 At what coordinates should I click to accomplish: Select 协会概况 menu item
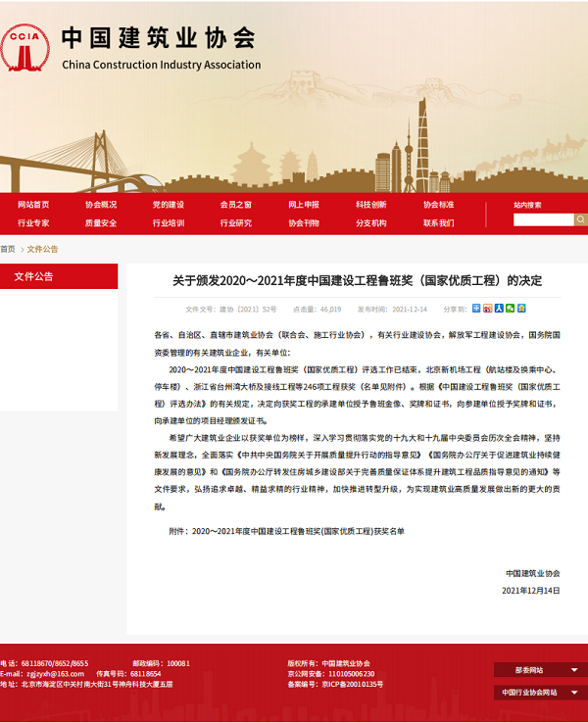pyautogui.click(x=101, y=205)
